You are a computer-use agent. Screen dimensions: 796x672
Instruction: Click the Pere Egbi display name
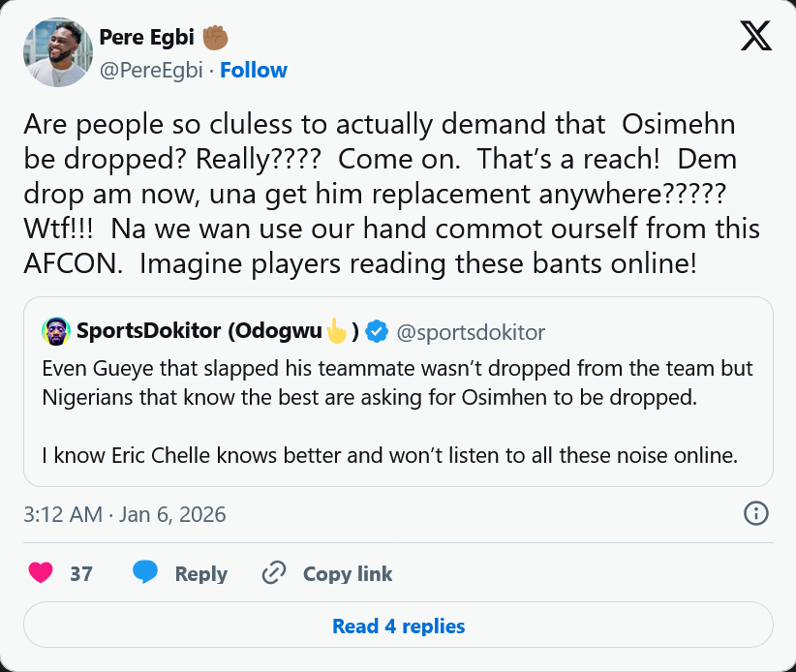point(146,38)
